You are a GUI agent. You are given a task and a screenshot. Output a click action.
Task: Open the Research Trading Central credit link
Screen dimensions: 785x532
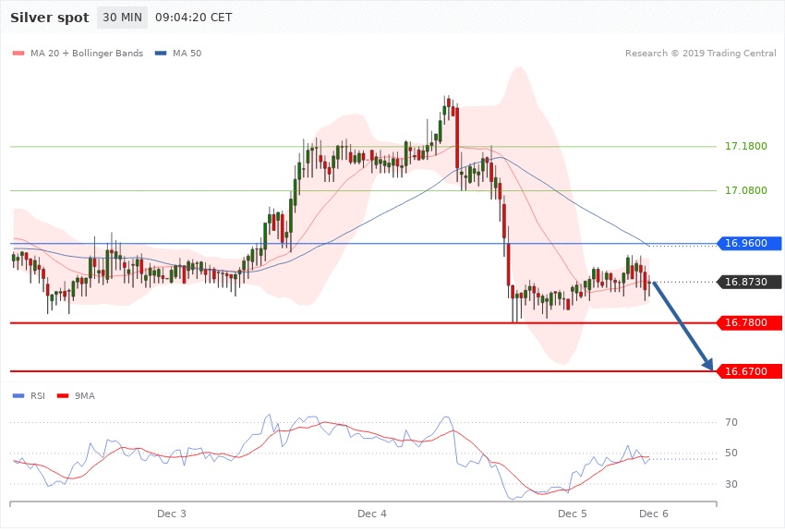point(700,54)
